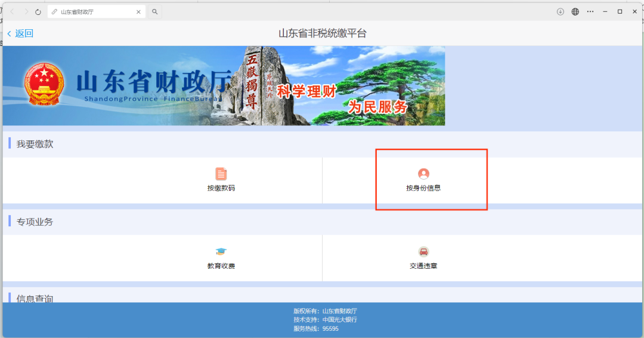Open the downloads icon in the title bar

[561, 11]
